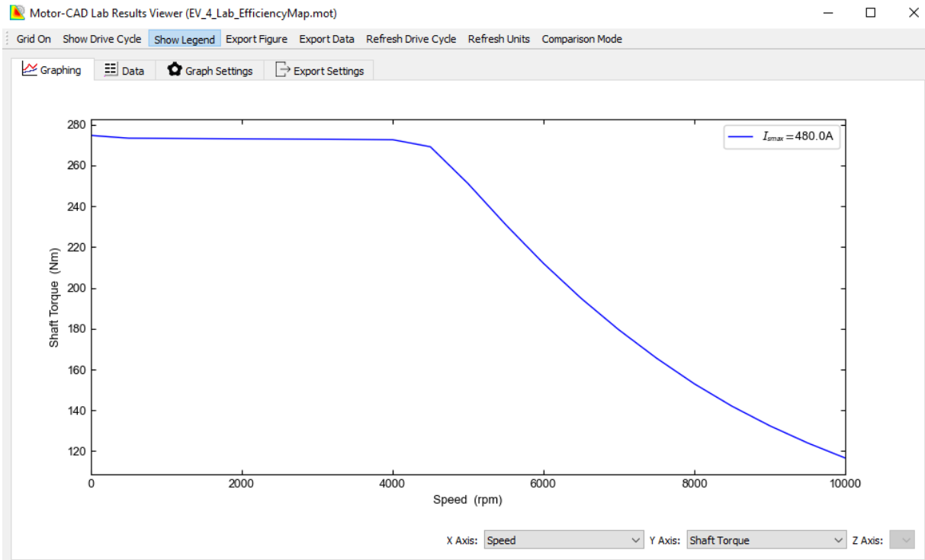Click the Shaft Torque (Nm) axis label
This screenshot has height=560, width=925.
click(54, 298)
